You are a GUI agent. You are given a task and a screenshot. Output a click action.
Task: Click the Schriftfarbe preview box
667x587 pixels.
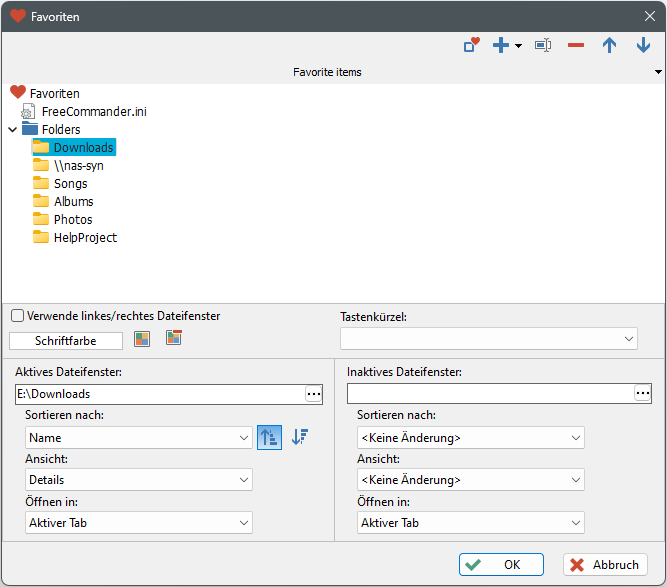pyautogui.click(x=66, y=341)
